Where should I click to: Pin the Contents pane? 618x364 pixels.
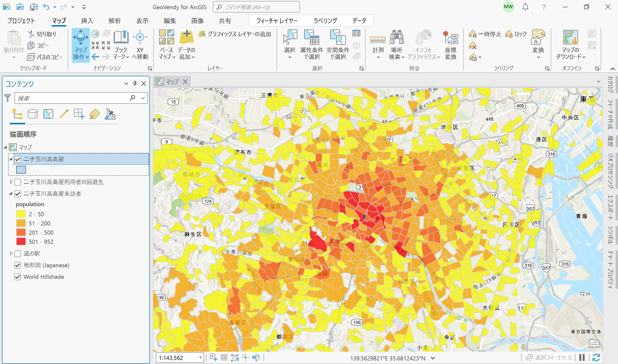pyautogui.click(x=135, y=84)
